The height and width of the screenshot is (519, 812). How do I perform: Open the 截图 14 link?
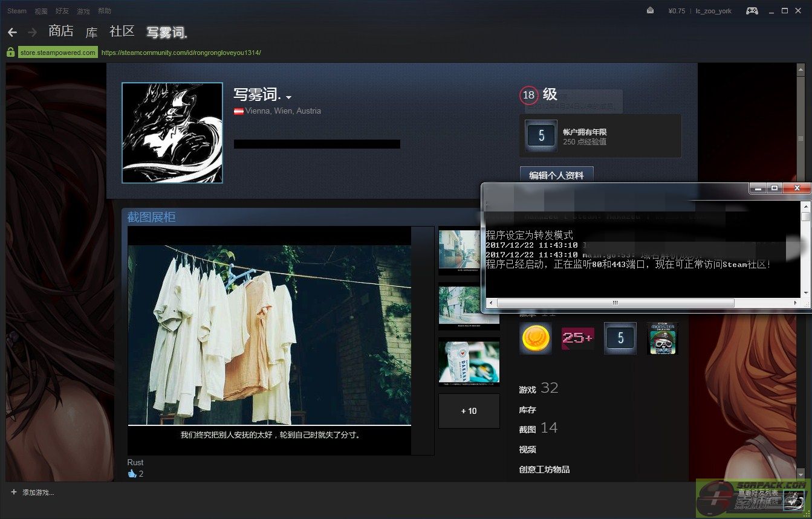point(538,428)
